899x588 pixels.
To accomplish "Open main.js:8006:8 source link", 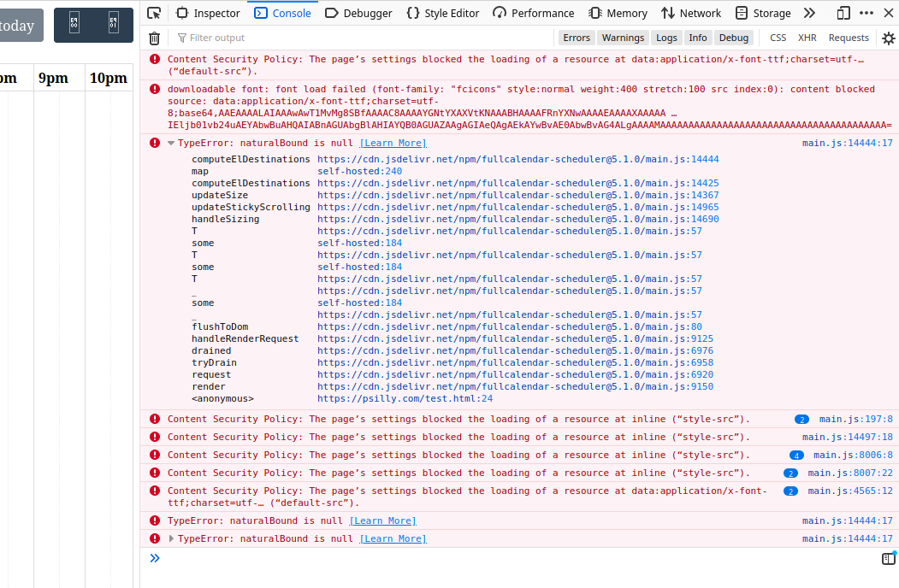I will (853, 456).
